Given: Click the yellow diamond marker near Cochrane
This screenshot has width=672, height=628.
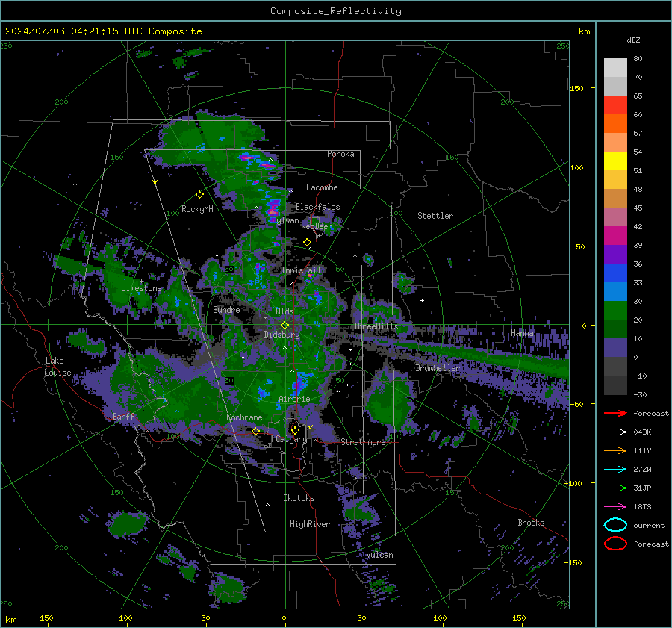Looking at the screenshot, I should [255, 431].
